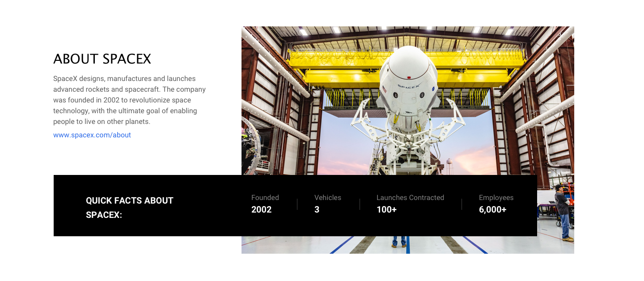Click the Vehicles label
Image resolution: width=644 pixels, height=281 pixels.
pos(328,198)
